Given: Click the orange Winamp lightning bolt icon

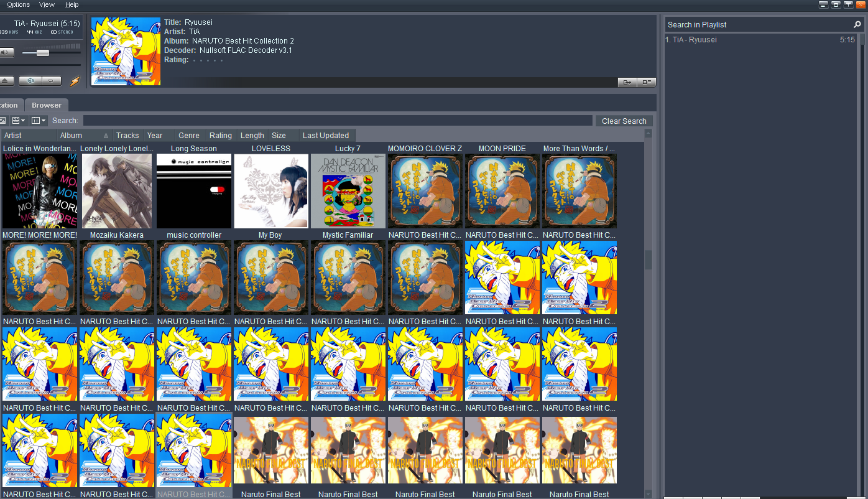Looking at the screenshot, I should click(x=75, y=81).
